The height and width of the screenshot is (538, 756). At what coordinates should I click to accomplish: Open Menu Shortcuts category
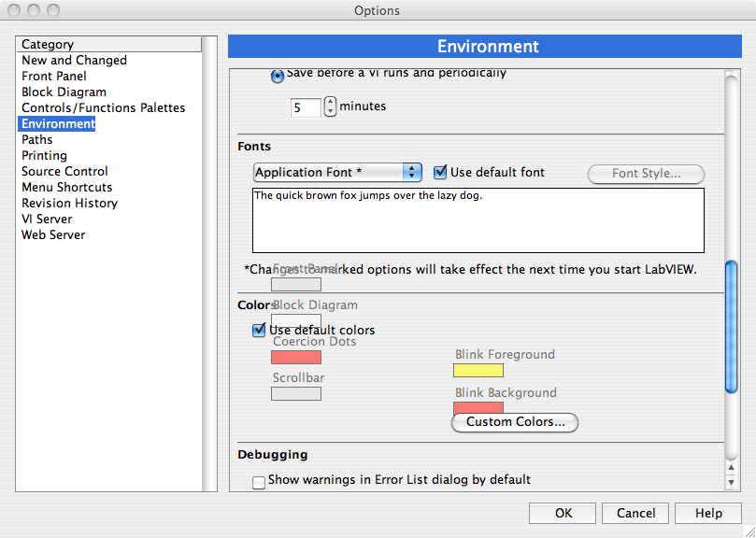pos(66,188)
